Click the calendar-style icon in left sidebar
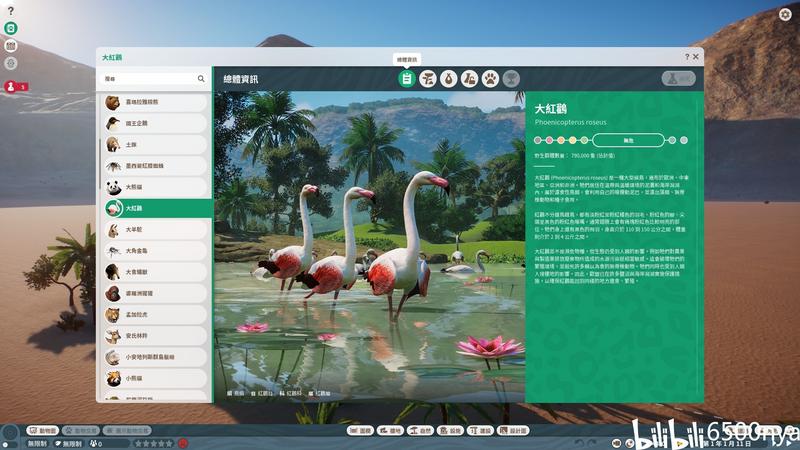800x450 pixels. pyautogui.click(x=11, y=46)
